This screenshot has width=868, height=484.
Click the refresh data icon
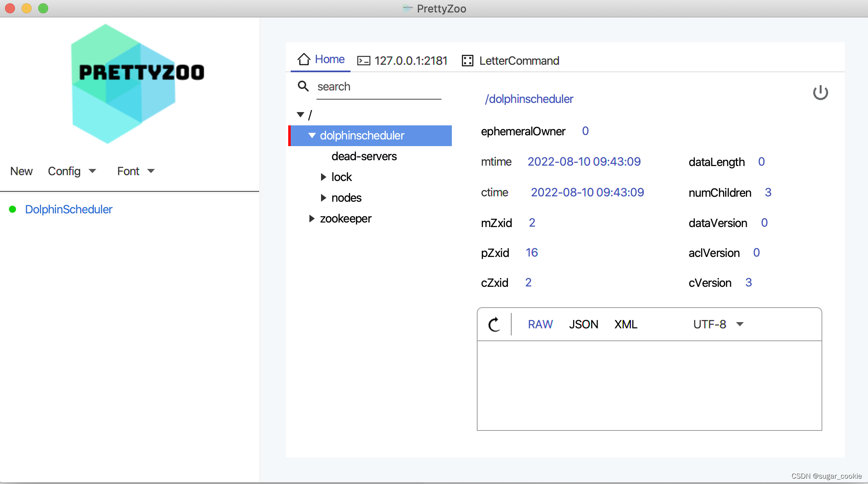tap(494, 324)
